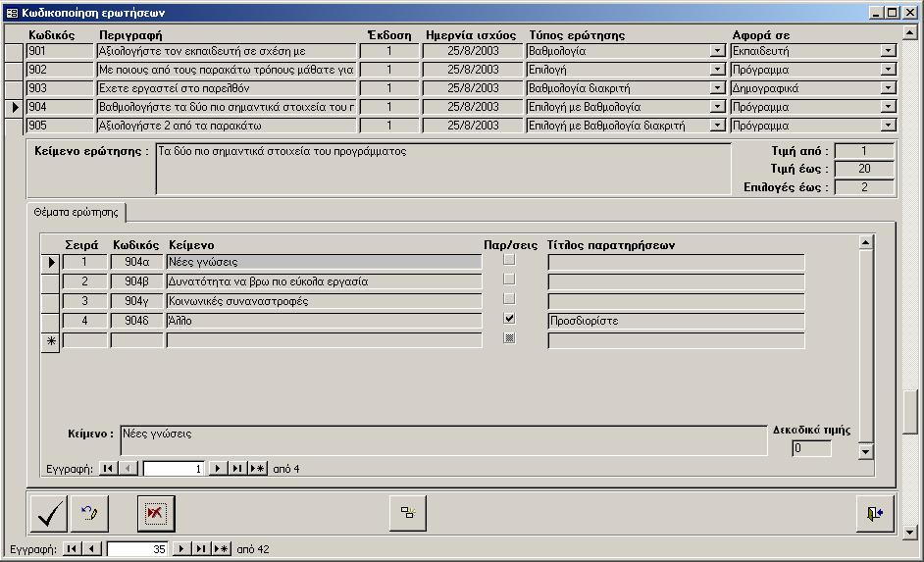924x562 pixels.
Task: Click the exit door button
Action: (x=875, y=513)
